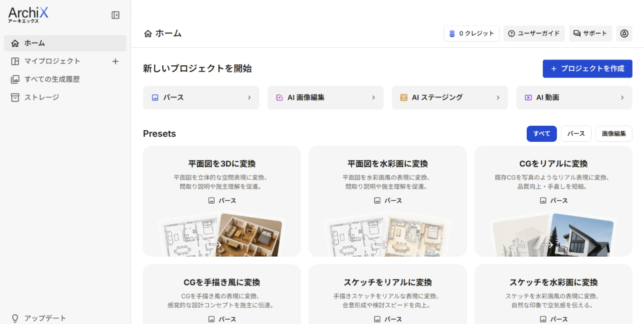Click the chevron on the パース card
The height and width of the screenshot is (324, 644).
click(249, 98)
